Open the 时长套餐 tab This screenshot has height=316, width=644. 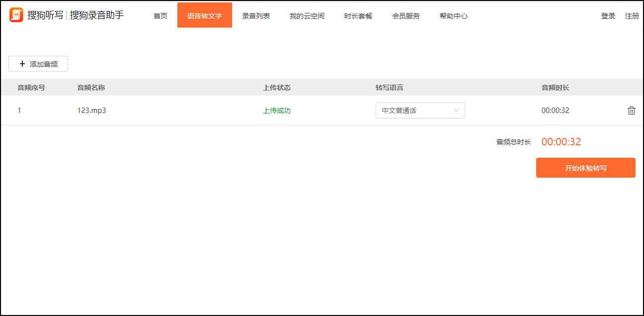(x=358, y=16)
